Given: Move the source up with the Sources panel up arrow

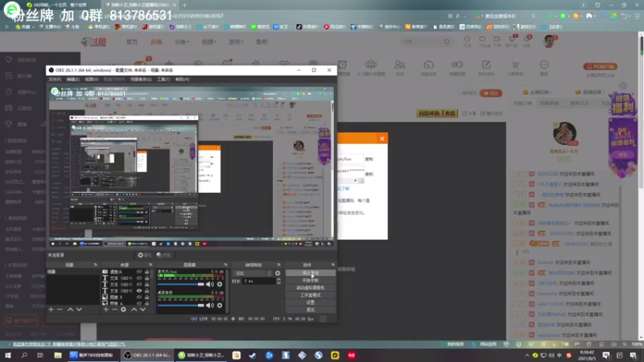Looking at the screenshot, I should tap(134, 310).
